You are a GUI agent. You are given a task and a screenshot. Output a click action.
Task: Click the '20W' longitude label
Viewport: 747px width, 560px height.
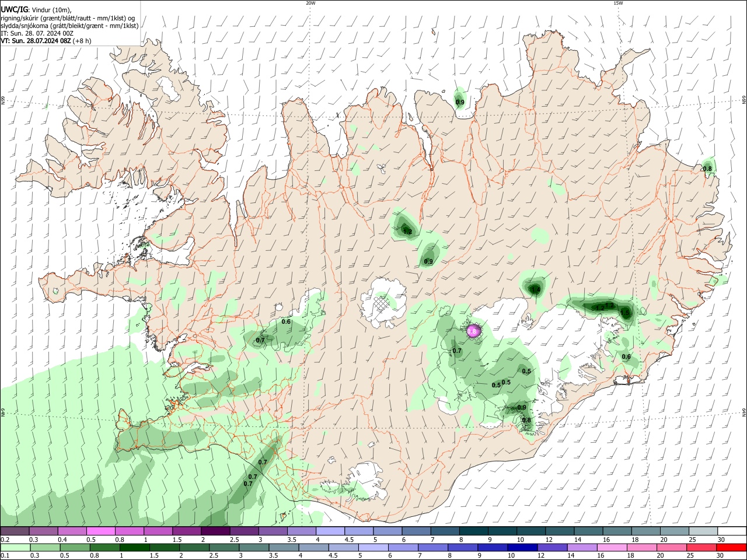click(x=310, y=3)
